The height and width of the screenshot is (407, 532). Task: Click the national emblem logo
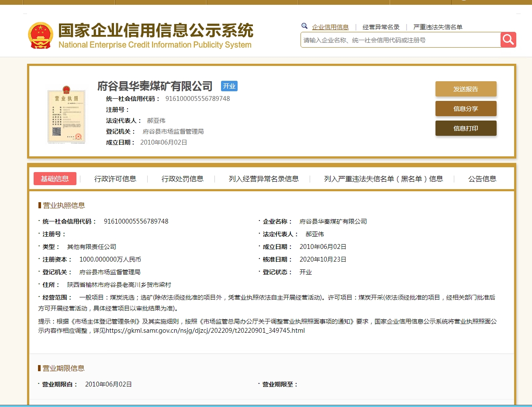(41, 35)
